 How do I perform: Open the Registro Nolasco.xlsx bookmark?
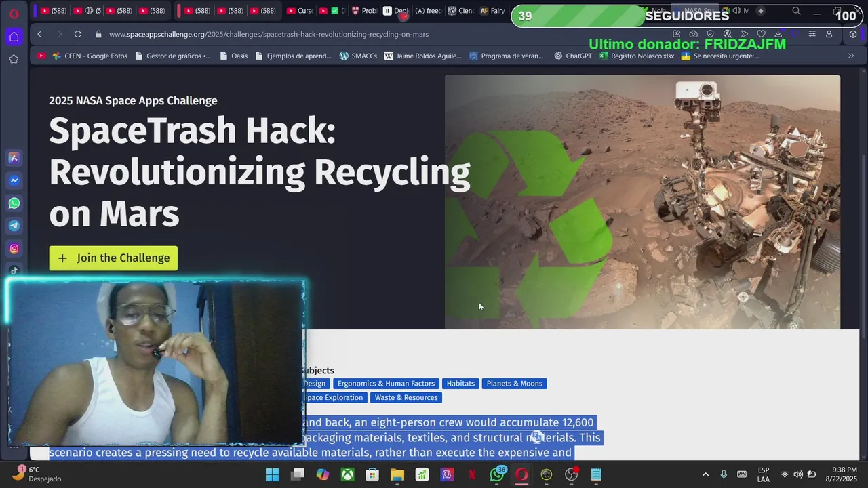click(x=637, y=56)
